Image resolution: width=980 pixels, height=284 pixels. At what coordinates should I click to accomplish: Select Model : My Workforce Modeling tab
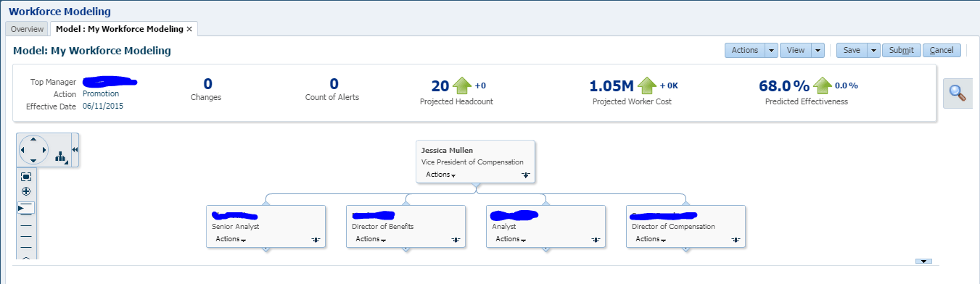pos(120,29)
